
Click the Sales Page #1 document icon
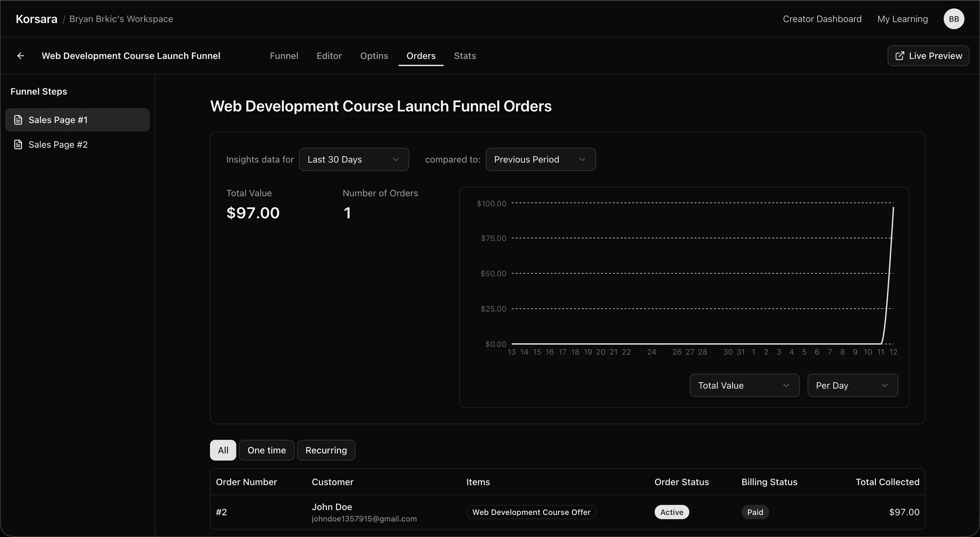(x=18, y=120)
